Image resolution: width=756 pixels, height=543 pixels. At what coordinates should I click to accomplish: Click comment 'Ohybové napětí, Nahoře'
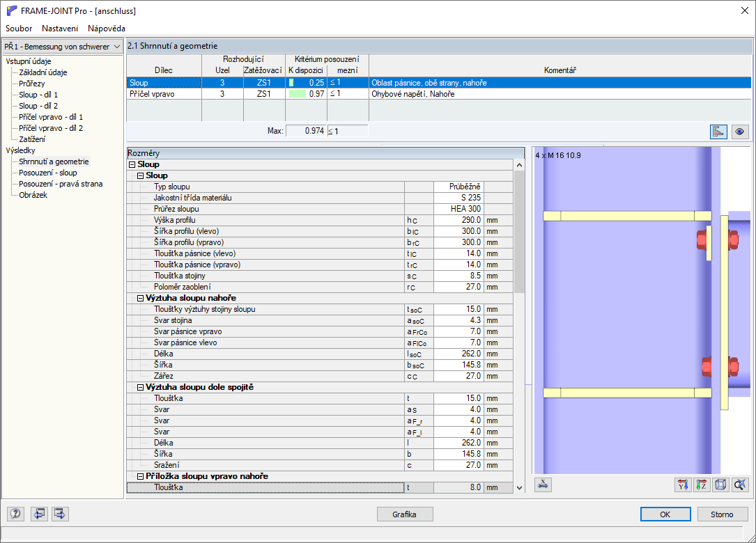[412, 94]
